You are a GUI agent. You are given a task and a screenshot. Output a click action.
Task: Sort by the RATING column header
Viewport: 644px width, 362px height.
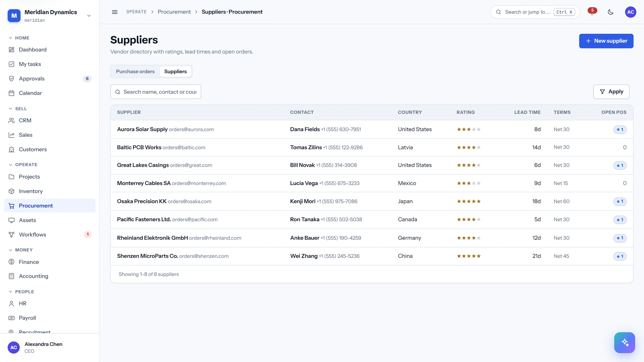click(x=466, y=112)
